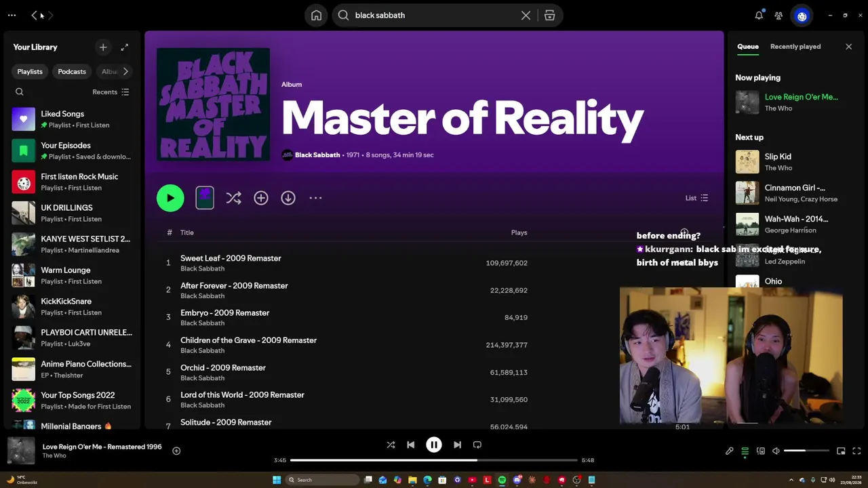Clear the 'black sabbath' search text
The height and width of the screenshot is (488, 868).
coord(526,15)
